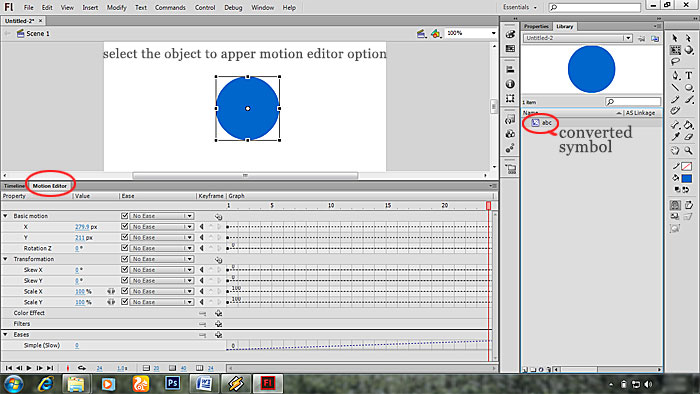Select the Deco tool
The height and width of the screenshot is (394, 700).
(675, 111)
